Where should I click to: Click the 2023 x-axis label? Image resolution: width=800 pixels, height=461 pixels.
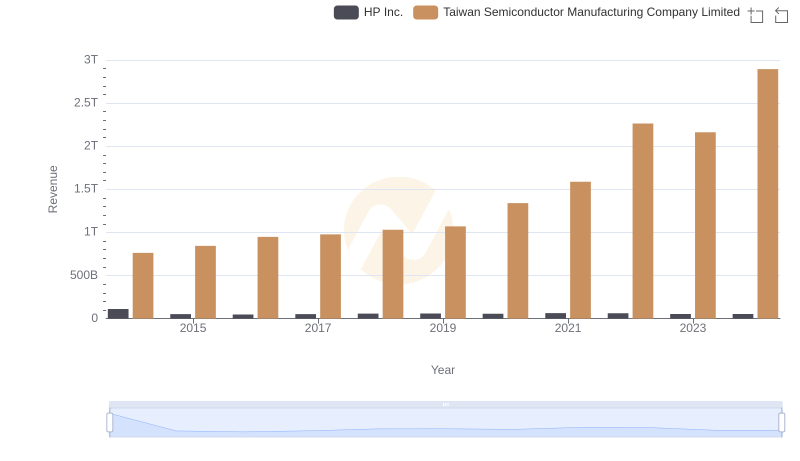pos(693,328)
